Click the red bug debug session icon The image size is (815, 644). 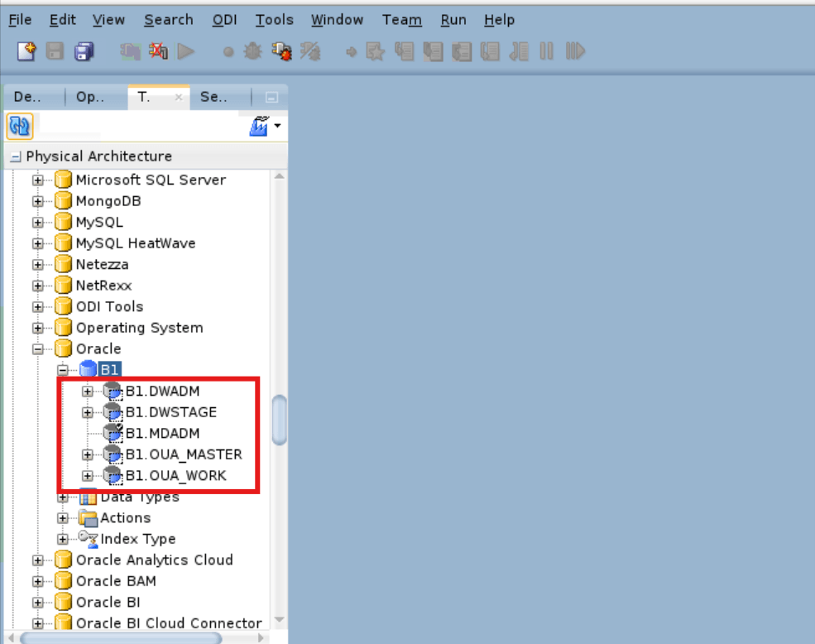pos(281,51)
